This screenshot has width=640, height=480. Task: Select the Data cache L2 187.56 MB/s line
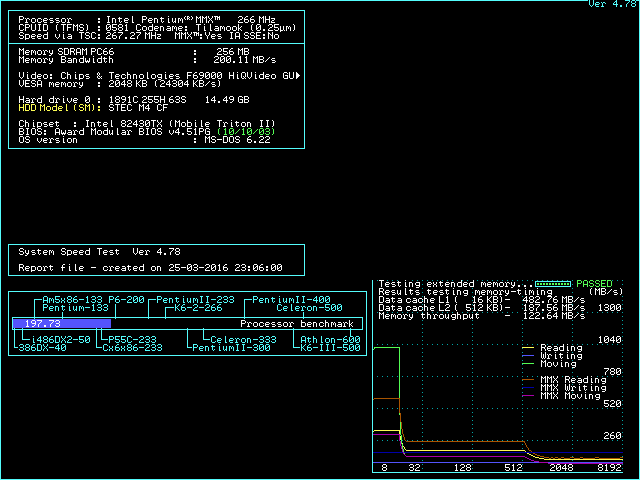(482, 308)
